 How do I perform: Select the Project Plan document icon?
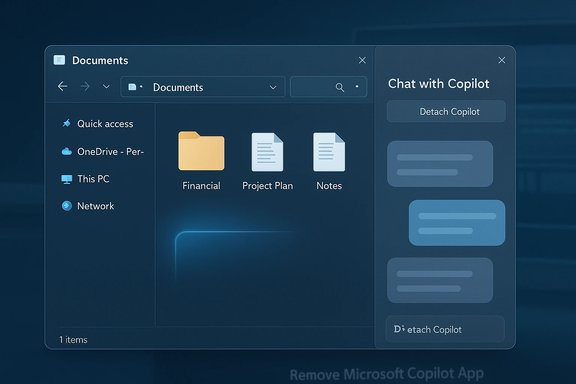click(267, 152)
